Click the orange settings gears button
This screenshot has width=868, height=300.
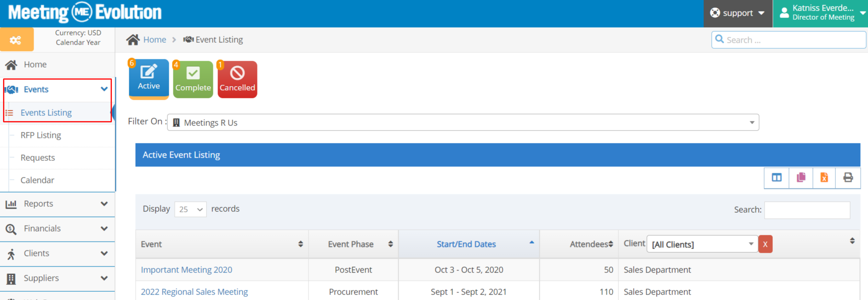(17, 40)
